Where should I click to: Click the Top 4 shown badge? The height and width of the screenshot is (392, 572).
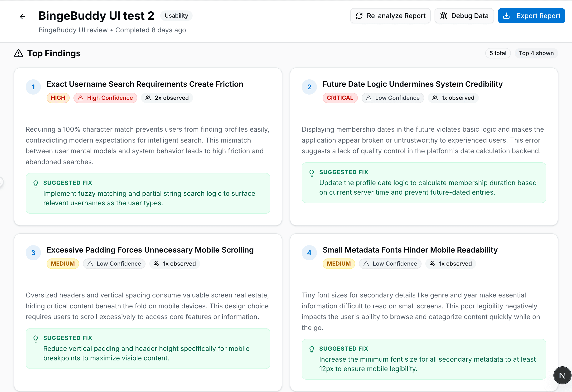[536, 53]
